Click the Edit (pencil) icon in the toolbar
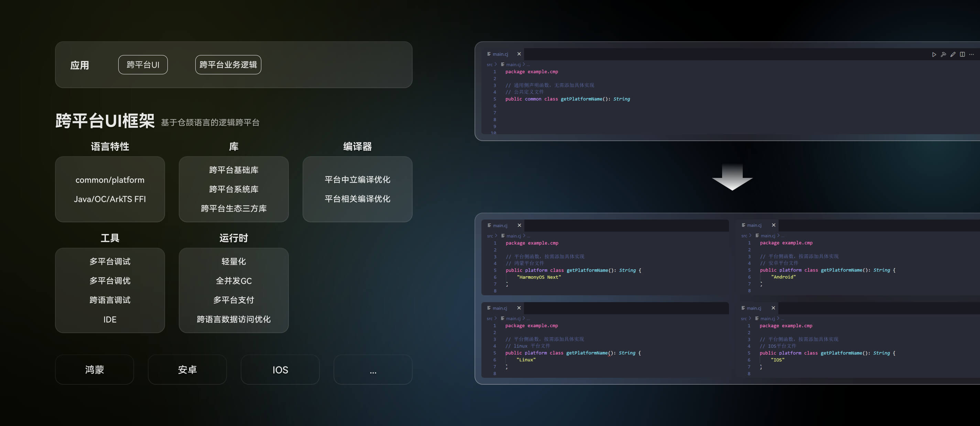Screen dimensions: 980x426 [x=952, y=54]
